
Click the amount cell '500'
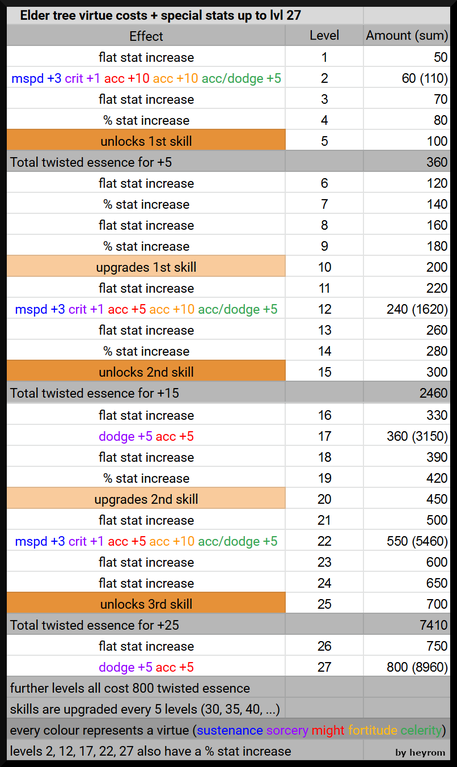(407, 520)
